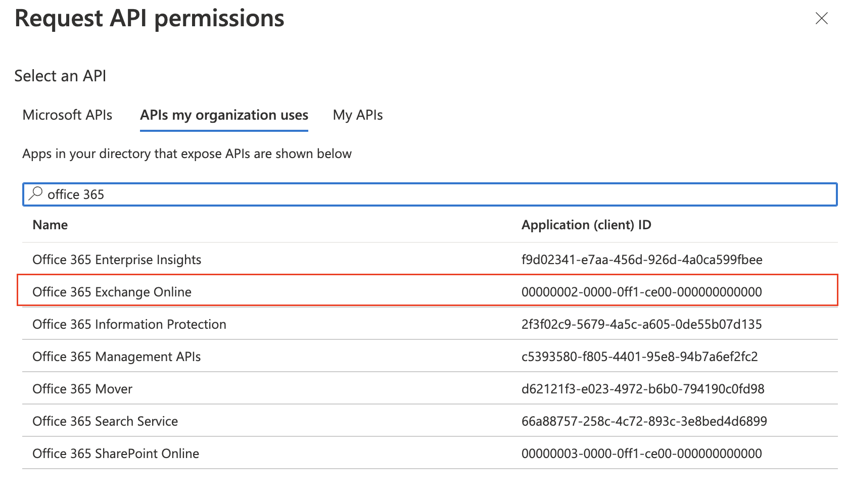
Task: Click the Application (client) ID column header
Action: pyautogui.click(x=586, y=225)
